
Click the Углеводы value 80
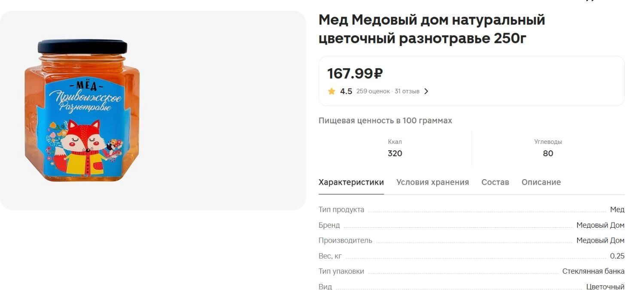point(548,153)
